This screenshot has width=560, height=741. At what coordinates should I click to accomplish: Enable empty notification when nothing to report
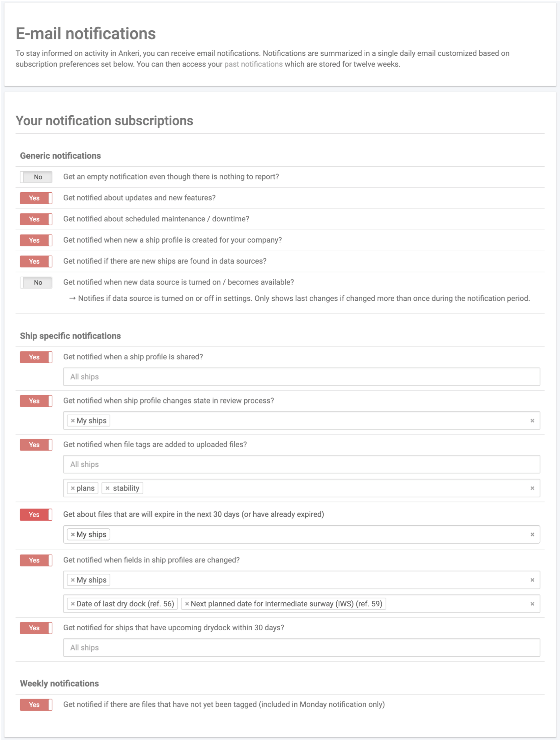click(x=36, y=177)
